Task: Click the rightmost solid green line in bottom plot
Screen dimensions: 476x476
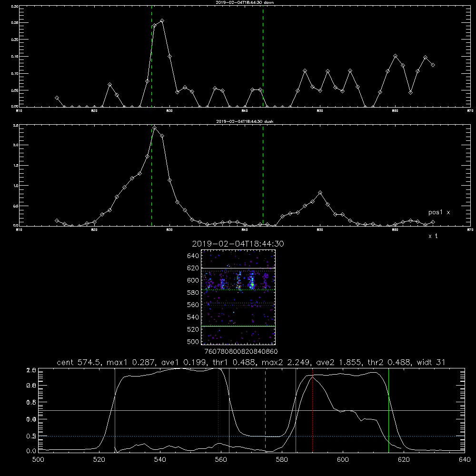Action: click(x=388, y=410)
